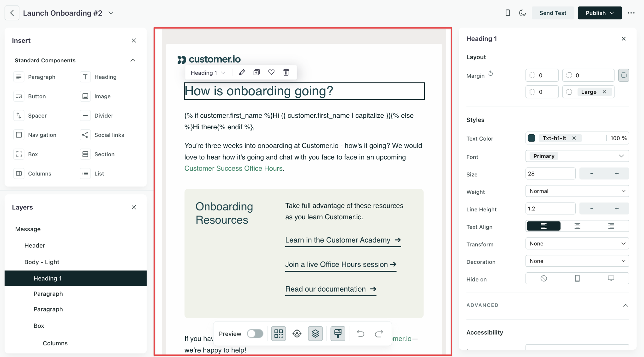Set text align to right
Screen dimensions: 644x357
611,226
